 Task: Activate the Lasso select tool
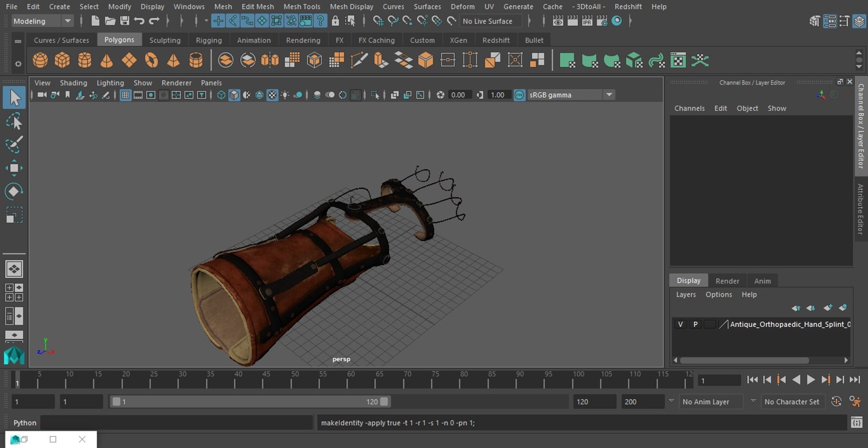[14, 122]
